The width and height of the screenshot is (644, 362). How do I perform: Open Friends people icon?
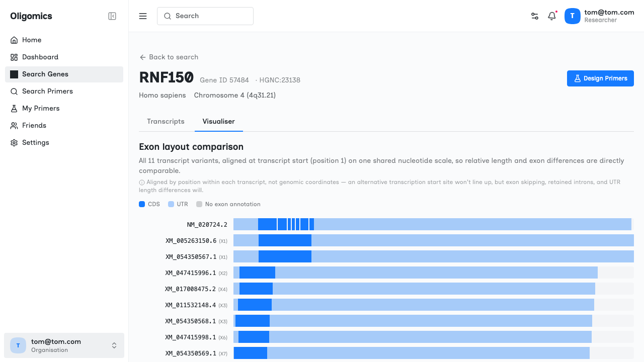click(14, 126)
